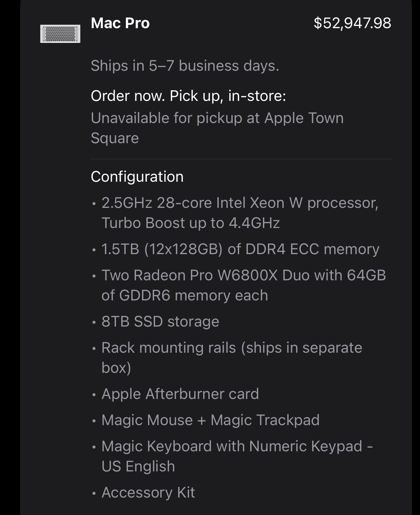Select the 1.5TB DDR4 ECC memory item
Image resolution: width=420 pixels, height=515 pixels.
tap(240, 249)
